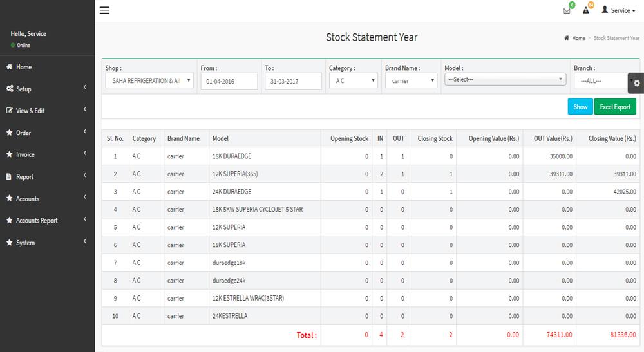Click the 74311.00 total OUT value
644x352 pixels.
[x=559, y=335]
